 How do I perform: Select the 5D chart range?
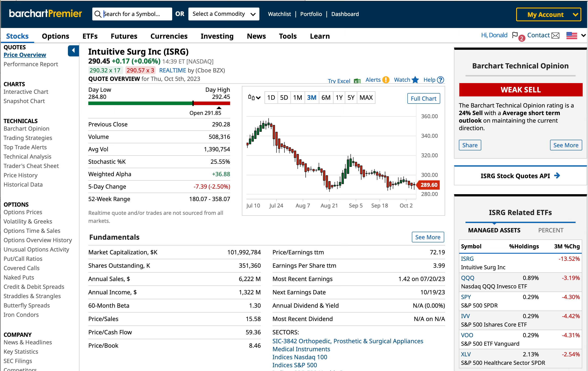point(284,98)
